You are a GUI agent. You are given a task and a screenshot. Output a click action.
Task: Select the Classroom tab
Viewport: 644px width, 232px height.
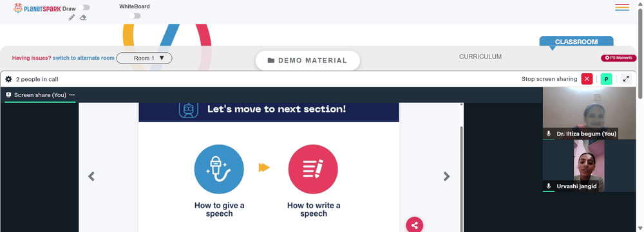coord(576,42)
